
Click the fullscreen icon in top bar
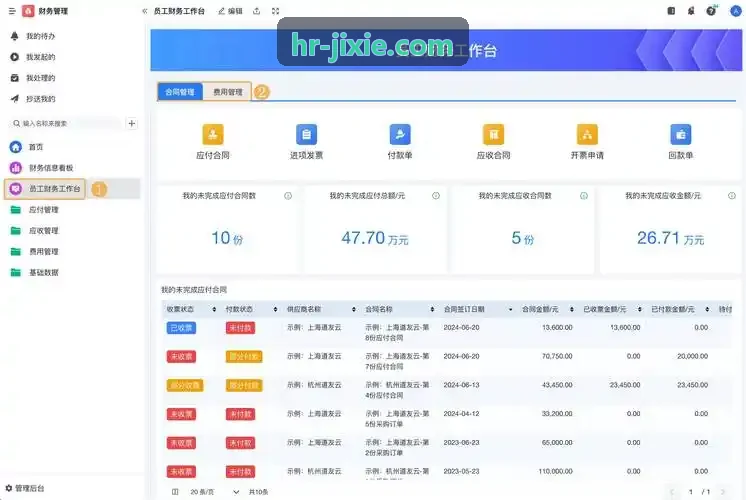click(275, 11)
